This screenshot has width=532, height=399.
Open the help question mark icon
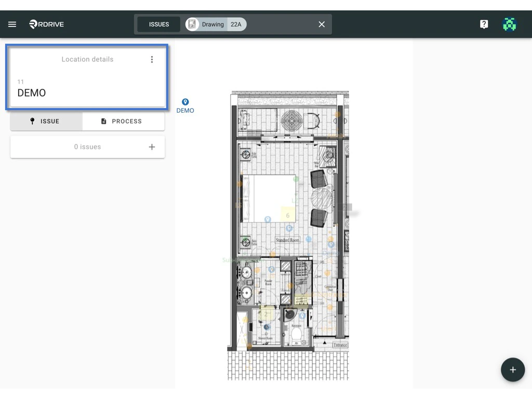tap(484, 24)
